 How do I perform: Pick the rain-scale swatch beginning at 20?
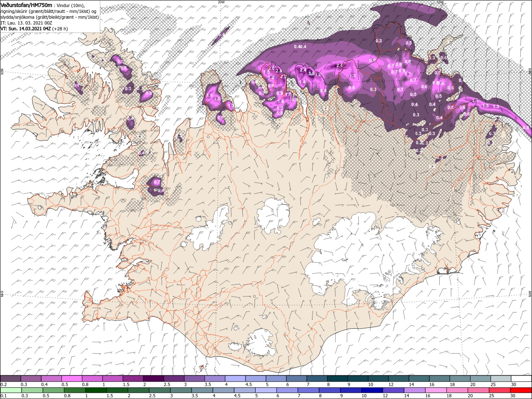point(478,390)
